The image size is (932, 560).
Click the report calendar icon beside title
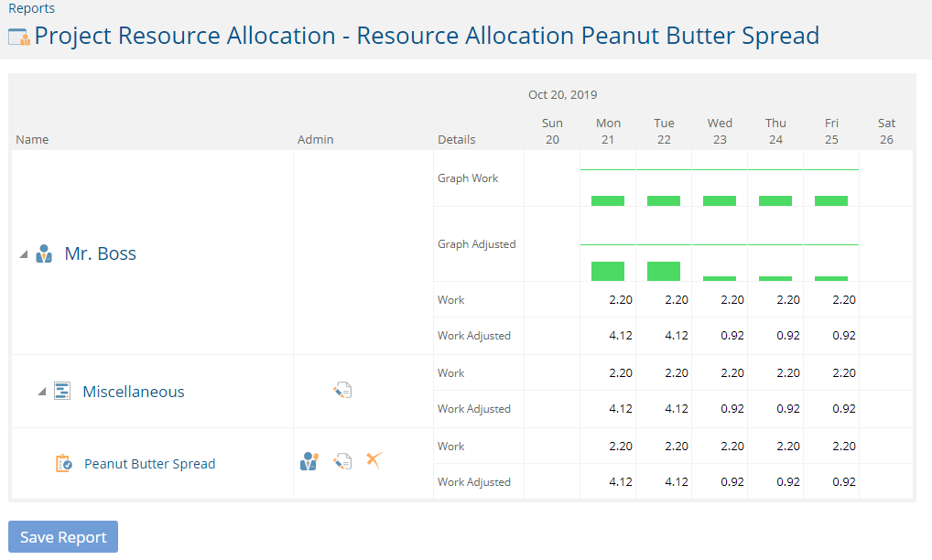click(19, 38)
